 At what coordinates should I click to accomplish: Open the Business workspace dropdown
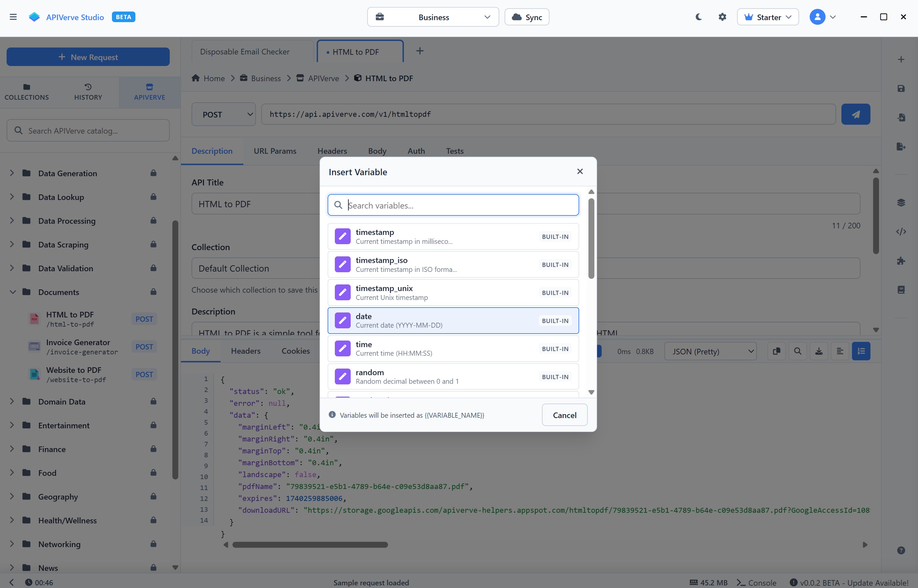click(x=433, y=17)
